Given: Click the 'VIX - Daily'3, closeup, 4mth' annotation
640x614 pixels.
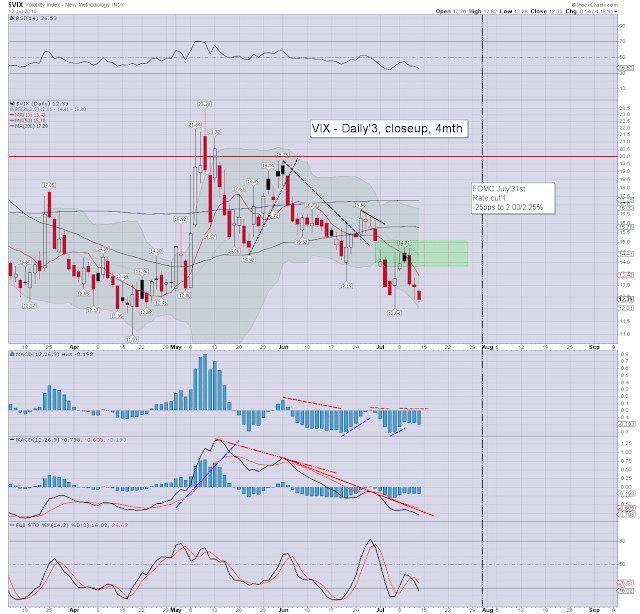Looking at the screenshot, I should (x=388, y=129).
